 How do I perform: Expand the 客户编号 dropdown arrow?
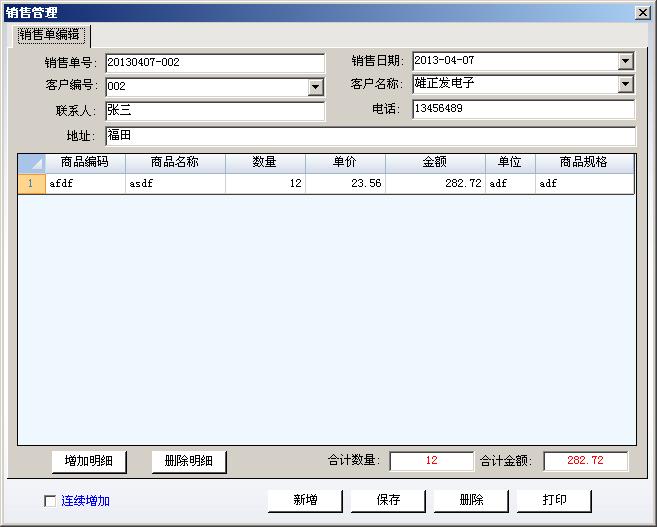(x=315, y=87)
